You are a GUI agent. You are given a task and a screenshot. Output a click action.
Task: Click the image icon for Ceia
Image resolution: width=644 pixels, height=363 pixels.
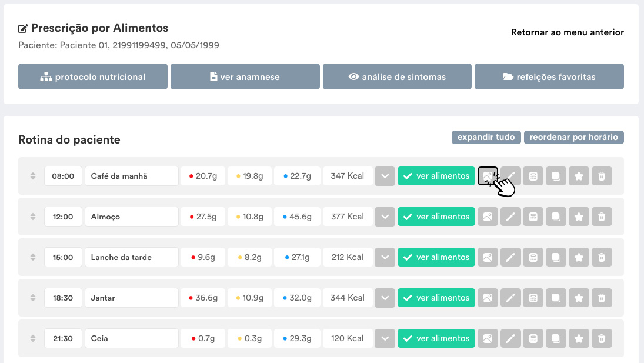pos(488,338)
